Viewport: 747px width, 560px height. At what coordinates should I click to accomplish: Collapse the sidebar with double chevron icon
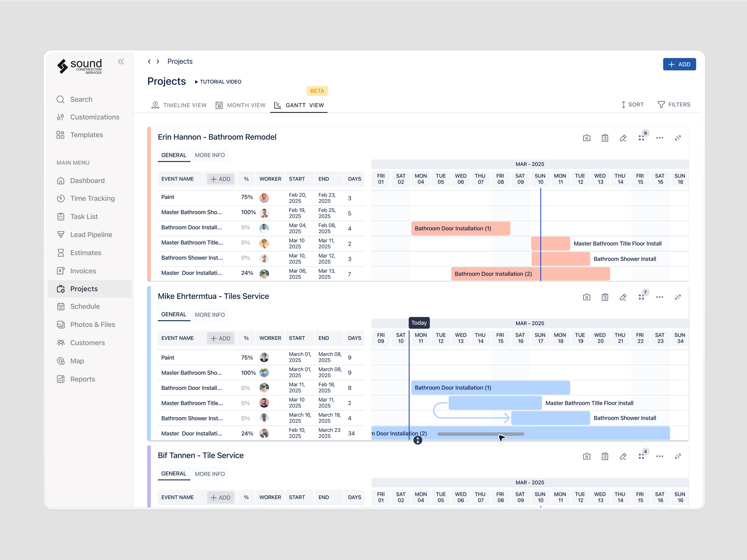point(121,61)
